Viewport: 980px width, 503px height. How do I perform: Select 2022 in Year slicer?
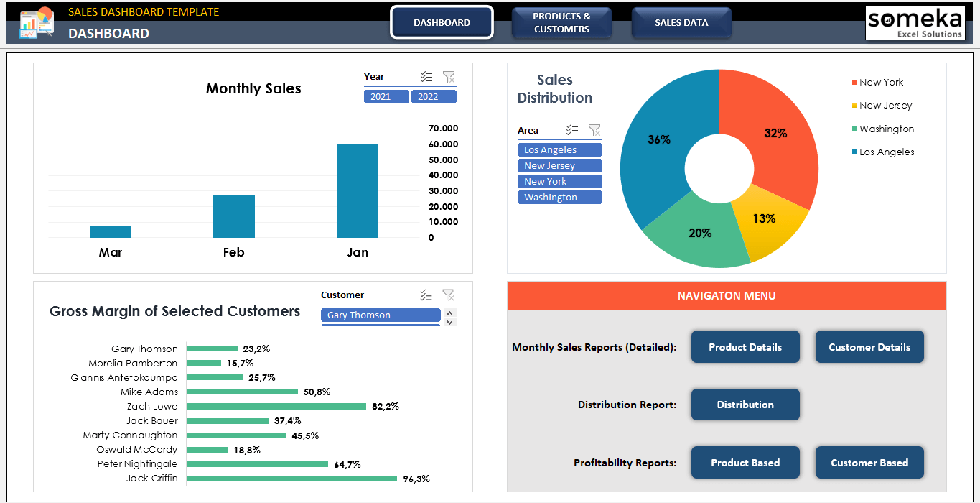pos(434,96)
